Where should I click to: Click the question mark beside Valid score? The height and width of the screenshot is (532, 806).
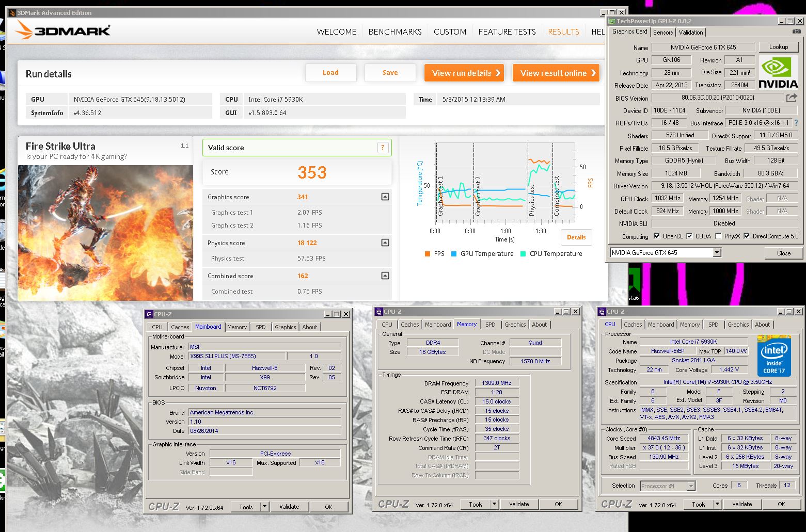point(383,148)
